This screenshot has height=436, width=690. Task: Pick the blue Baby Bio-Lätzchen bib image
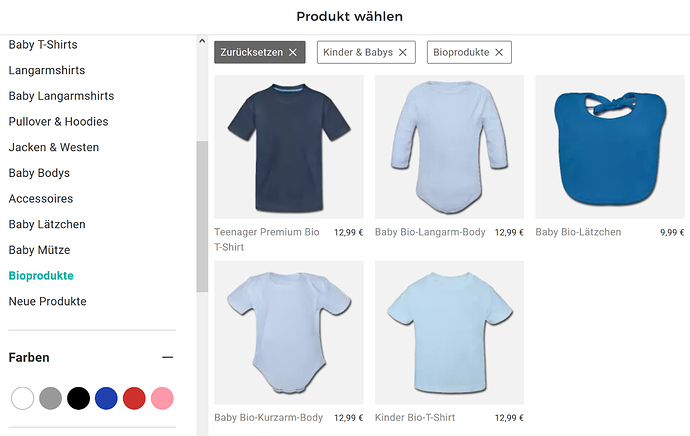(609, 146)
